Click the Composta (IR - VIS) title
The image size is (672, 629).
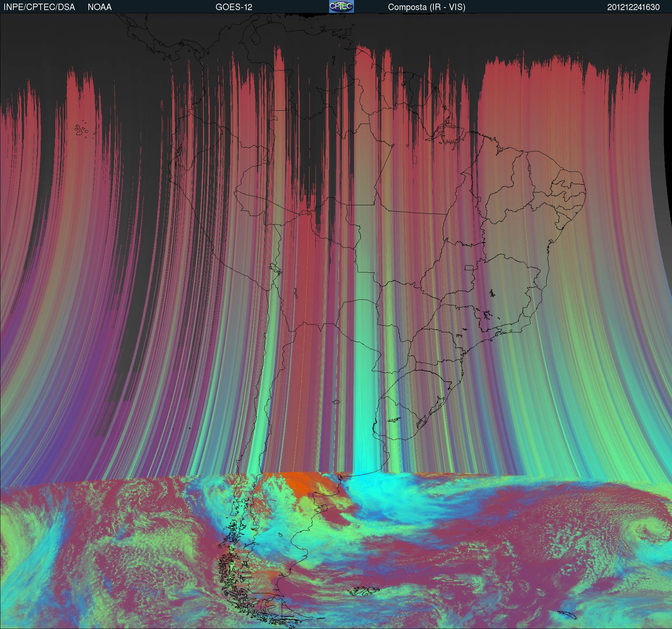427,7
